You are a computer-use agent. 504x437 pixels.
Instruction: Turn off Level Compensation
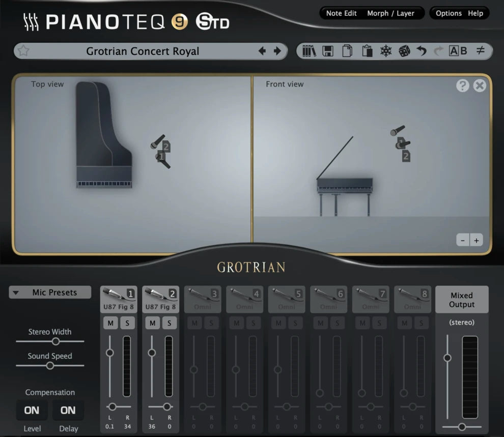(32, 410)
